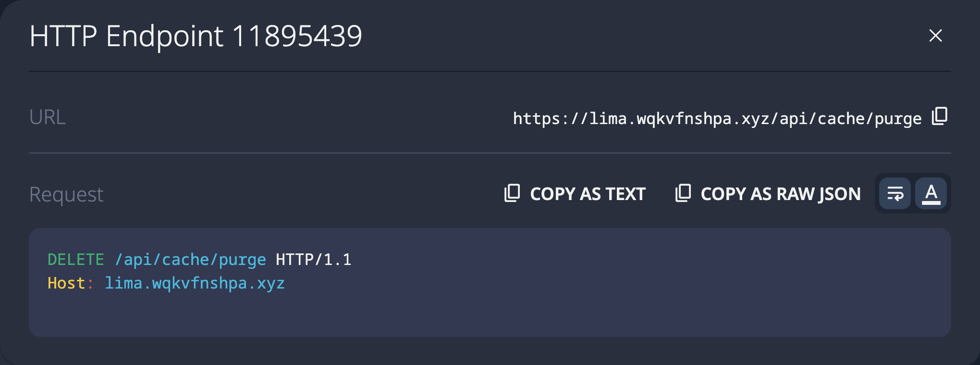980x365 pixels.
Task: Toggle word wrapping for the request view
Action: (x=894, y=193)
